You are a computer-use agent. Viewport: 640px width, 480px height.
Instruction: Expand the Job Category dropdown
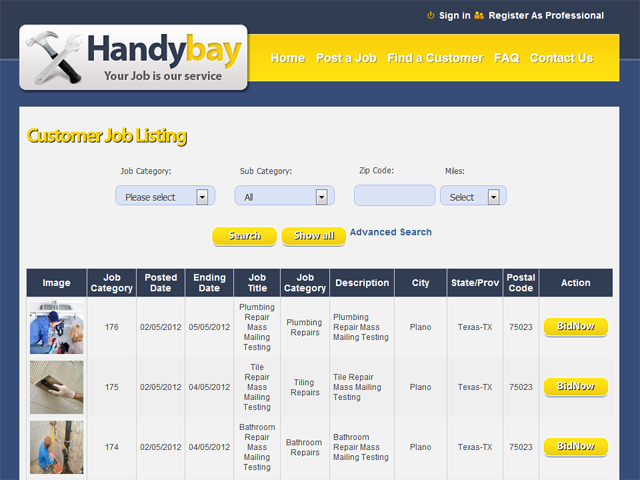tap(165, 196)
